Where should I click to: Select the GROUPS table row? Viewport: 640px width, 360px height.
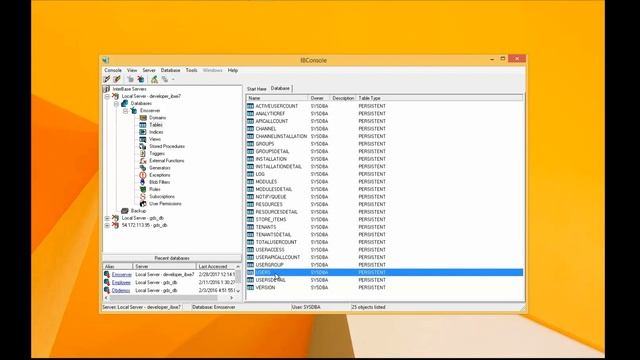[384, 144]
